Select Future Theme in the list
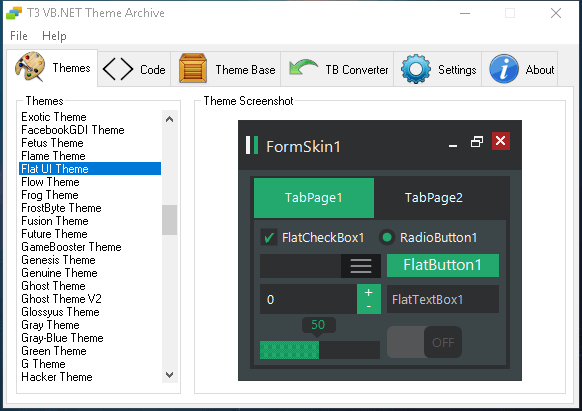This screenshot has height=411, width=582. click(x=90, y=234)
